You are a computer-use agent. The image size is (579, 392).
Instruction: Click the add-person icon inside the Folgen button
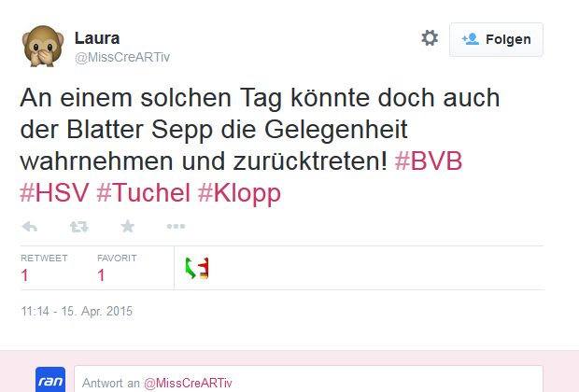(x=471, y=39)
